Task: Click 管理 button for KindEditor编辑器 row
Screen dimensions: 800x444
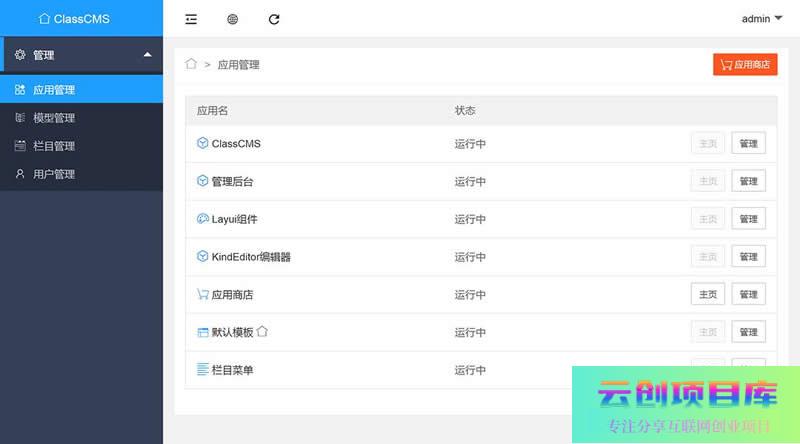Action: tap(748, 257)
